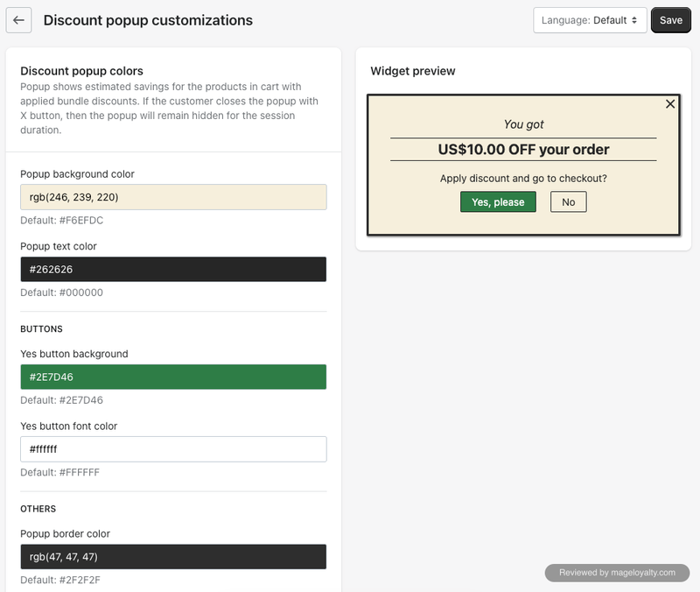The width and height of the screenshot is (700, 592).
Task: Select the 'Popup background color' label
Action: [77, 174]
